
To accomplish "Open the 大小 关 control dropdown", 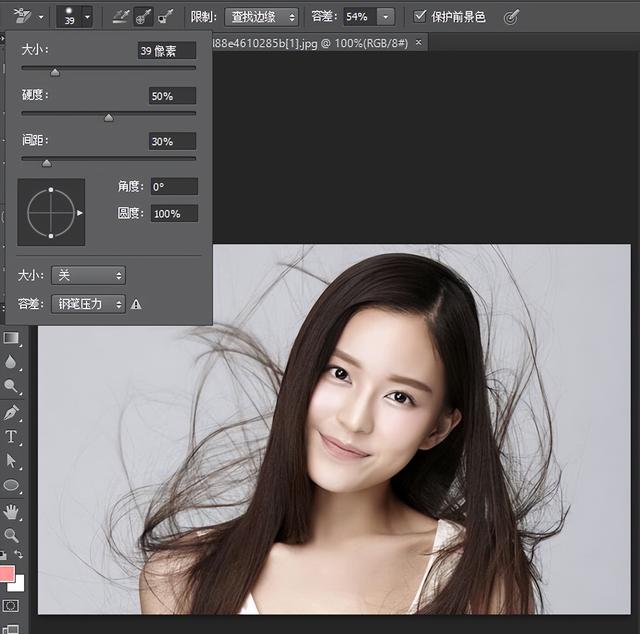I will point(88,275).
